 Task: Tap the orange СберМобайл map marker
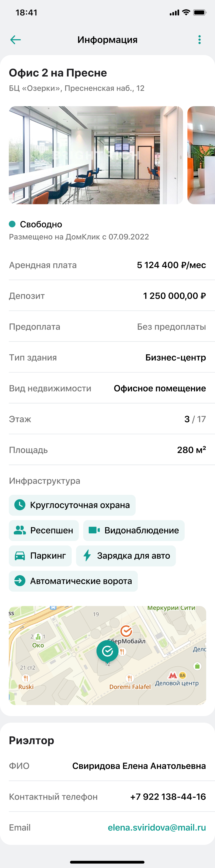(126, 631)
